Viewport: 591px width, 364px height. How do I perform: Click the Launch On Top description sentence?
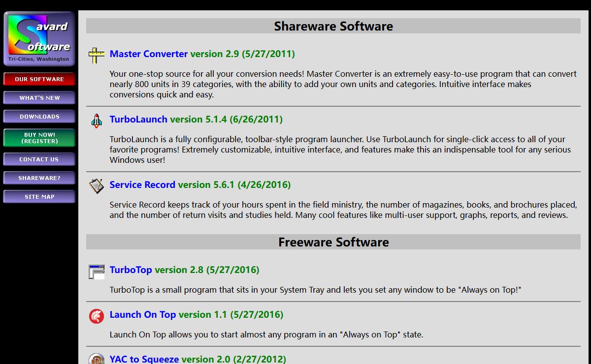[266, 335]
